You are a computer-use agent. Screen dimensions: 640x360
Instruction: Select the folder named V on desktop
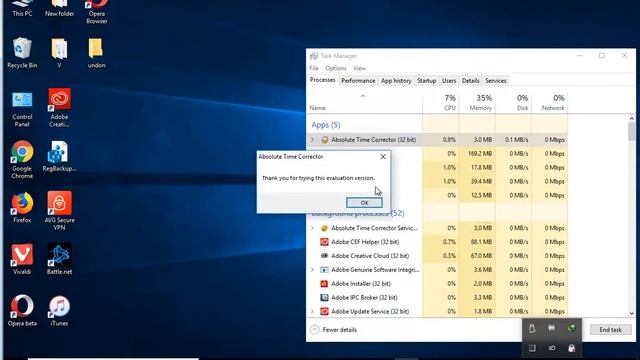(60, 52)
